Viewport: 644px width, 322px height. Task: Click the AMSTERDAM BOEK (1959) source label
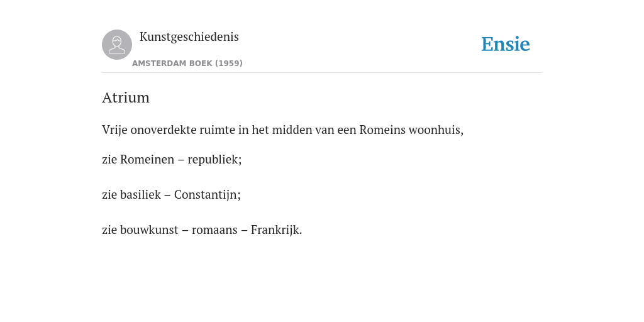click(187, 64)
